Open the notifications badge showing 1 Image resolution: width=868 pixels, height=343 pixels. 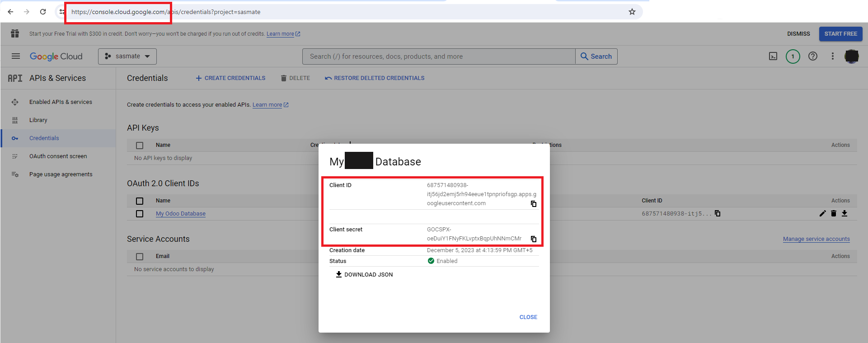click(x=793, y=56)
